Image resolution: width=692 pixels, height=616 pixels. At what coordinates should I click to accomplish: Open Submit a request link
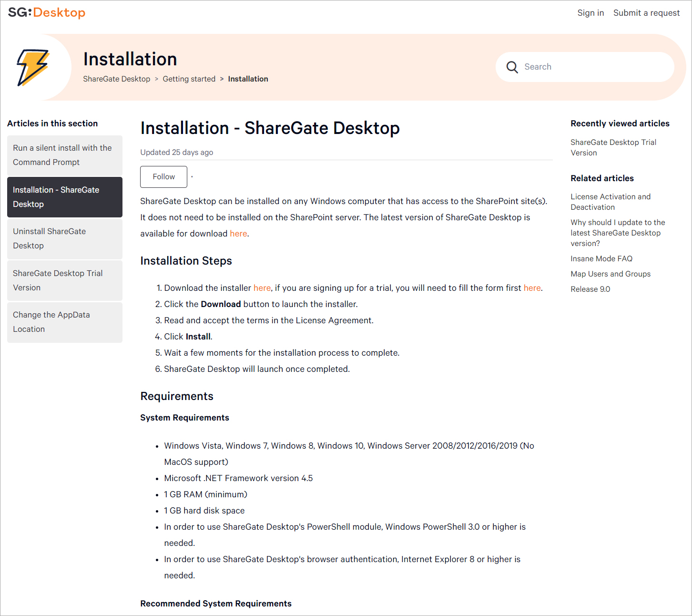646,13
